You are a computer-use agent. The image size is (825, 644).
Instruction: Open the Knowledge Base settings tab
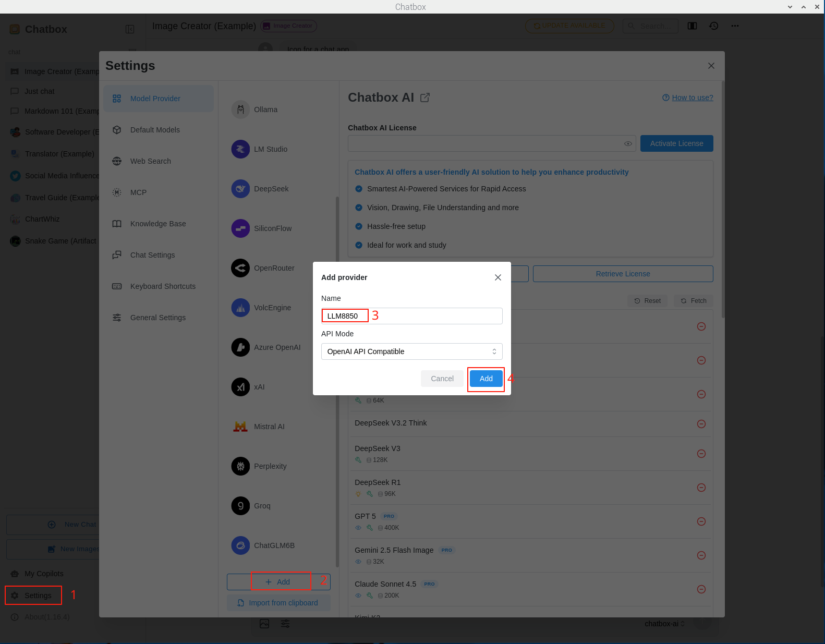(x=158, y=224)
